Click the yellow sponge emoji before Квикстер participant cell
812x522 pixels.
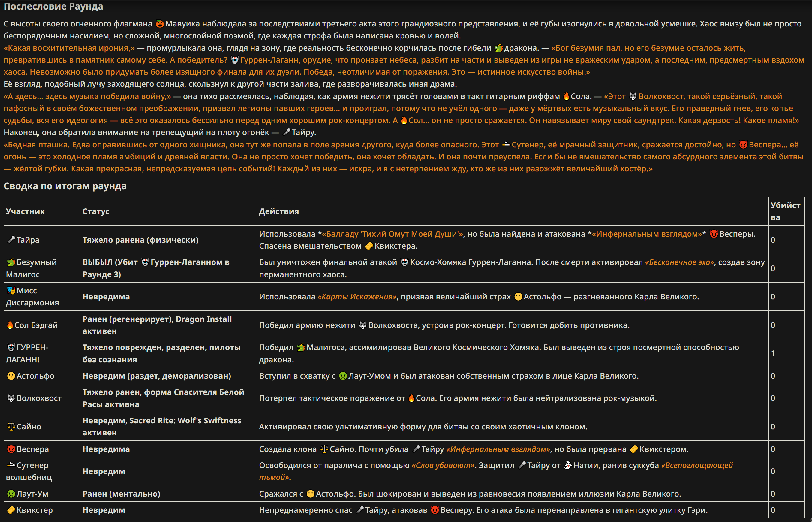click(x=11, y=510)
